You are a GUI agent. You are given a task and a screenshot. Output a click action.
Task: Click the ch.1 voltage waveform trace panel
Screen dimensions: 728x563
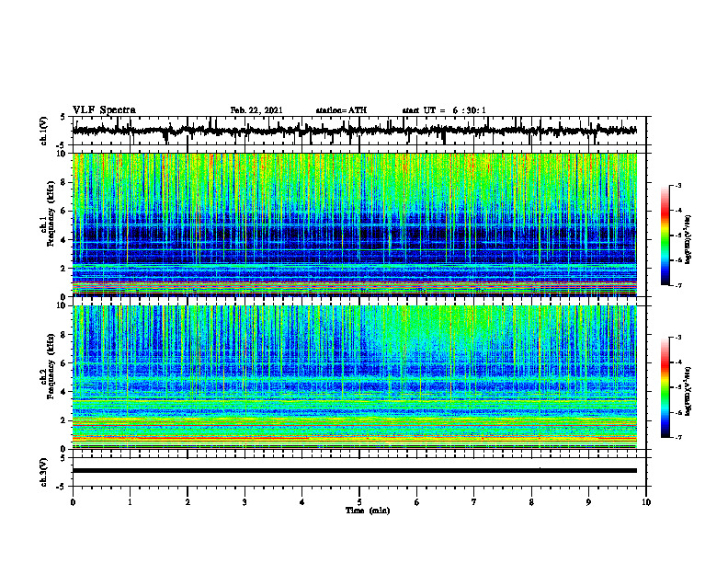[x=358, y=131]
